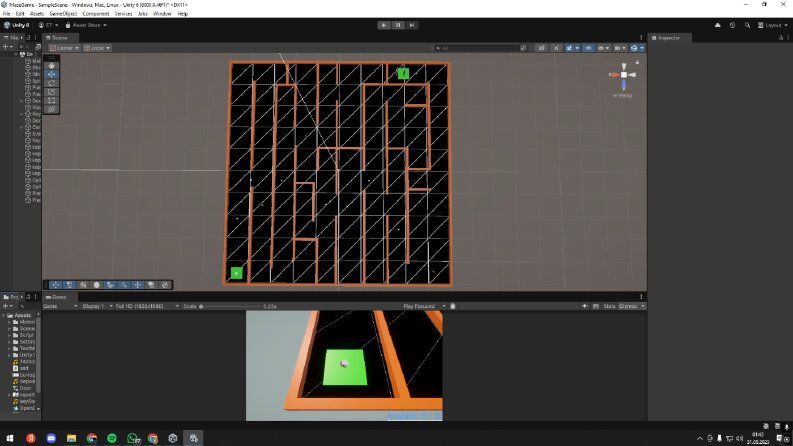
Task: Click the blue Z axis cone on gizmo
Action: point(624,85)
